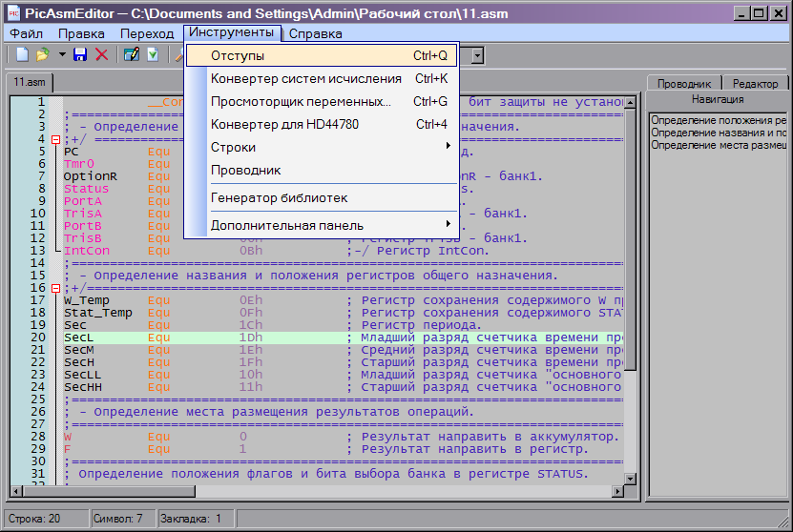Click the 'Закладка: 1' status bar field
Image resolution: width=793 pixels, height=532 pixels.
point(196,519)
